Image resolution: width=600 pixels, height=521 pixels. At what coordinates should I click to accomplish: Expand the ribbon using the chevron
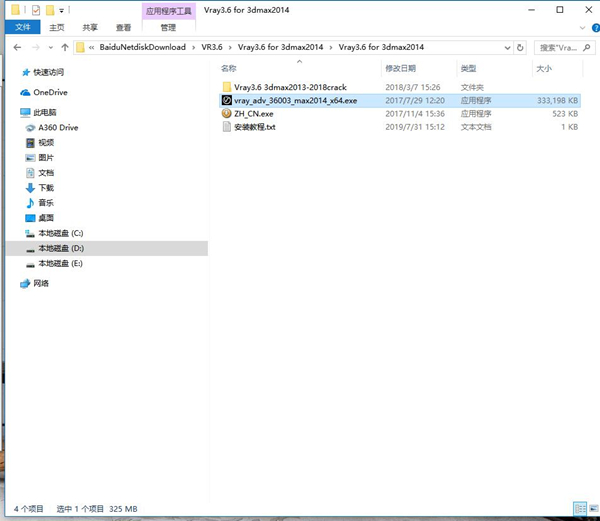pos(581,28)
